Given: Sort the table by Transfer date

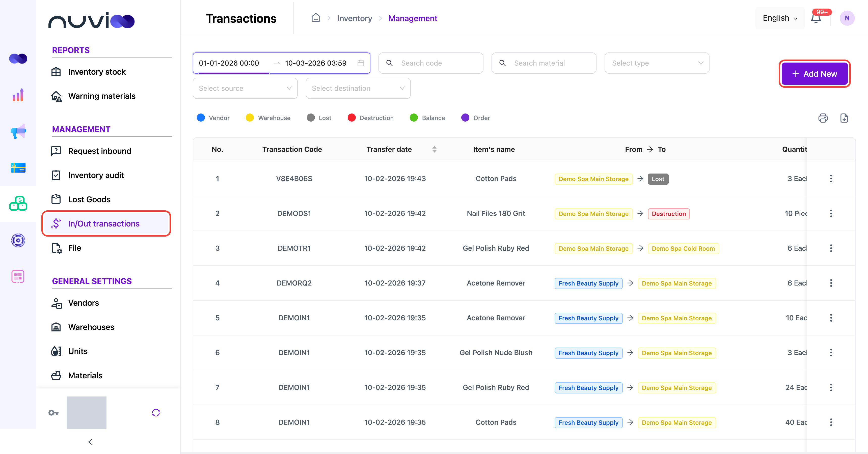Looking at the screenshot, I should pos(434,149).
